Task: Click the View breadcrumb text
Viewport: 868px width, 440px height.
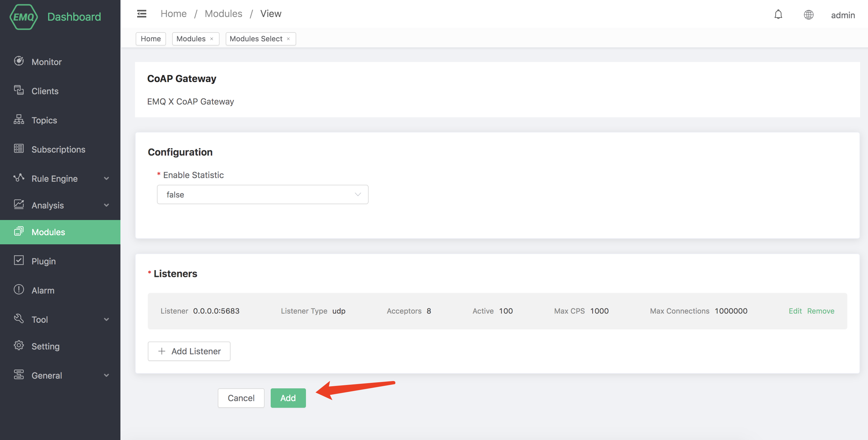Action: coord(271,14)
